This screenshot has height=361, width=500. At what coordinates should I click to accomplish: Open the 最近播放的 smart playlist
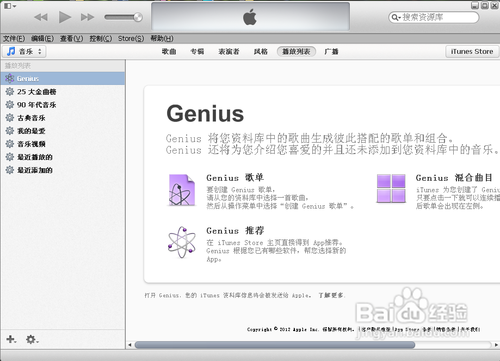point(63,157)
